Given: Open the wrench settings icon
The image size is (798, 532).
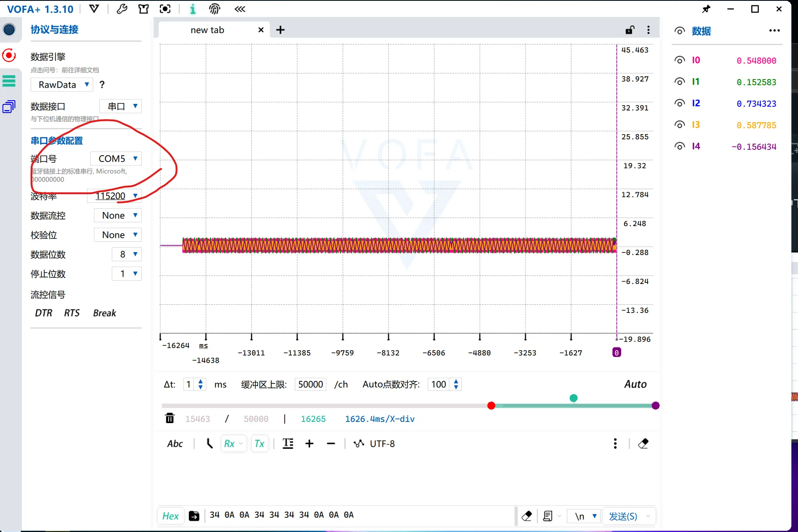Looking at the screenshot, I should coord(122,9).
